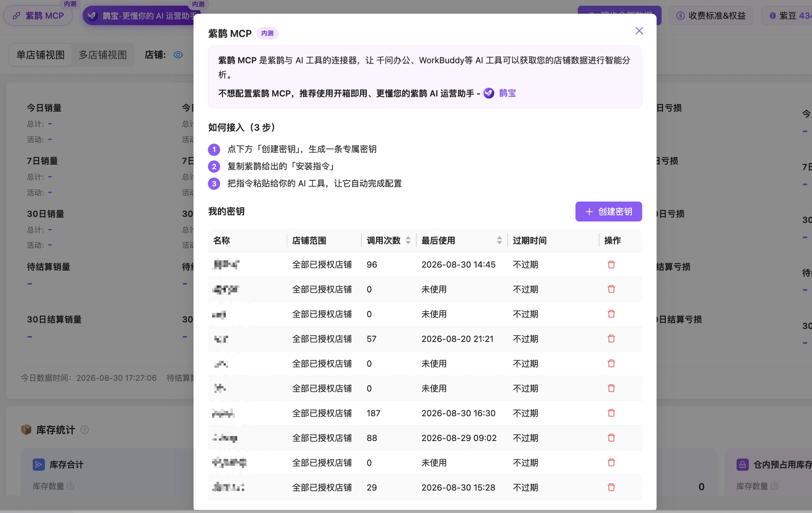Delete the key last used 2026-08-30 14:45

point(611,265)
